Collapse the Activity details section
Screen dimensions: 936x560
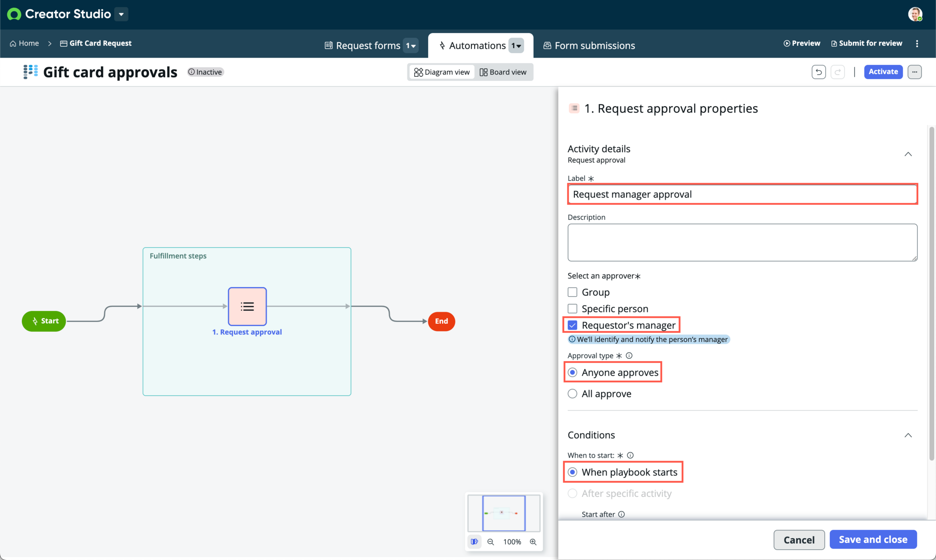908,154
